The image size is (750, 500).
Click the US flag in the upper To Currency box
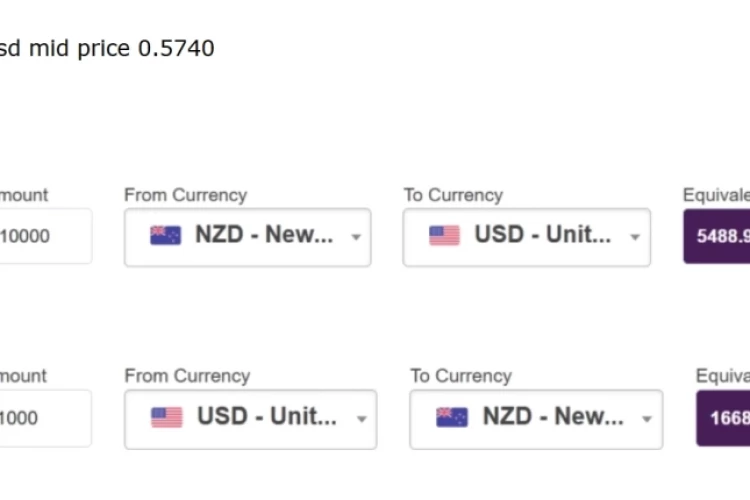[x=444, y=235]
